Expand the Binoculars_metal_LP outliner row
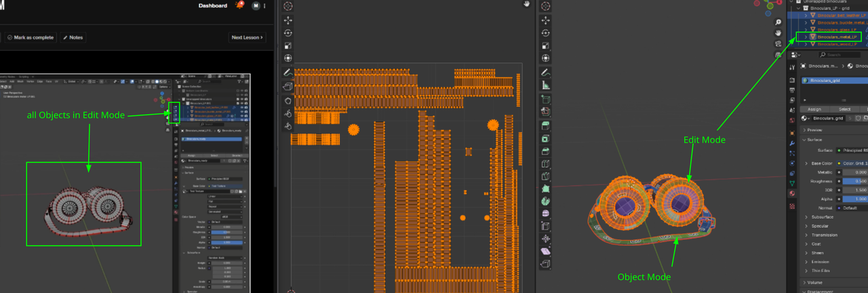The image size is (868, 293). pyautogui.click(x=806, y=37)
